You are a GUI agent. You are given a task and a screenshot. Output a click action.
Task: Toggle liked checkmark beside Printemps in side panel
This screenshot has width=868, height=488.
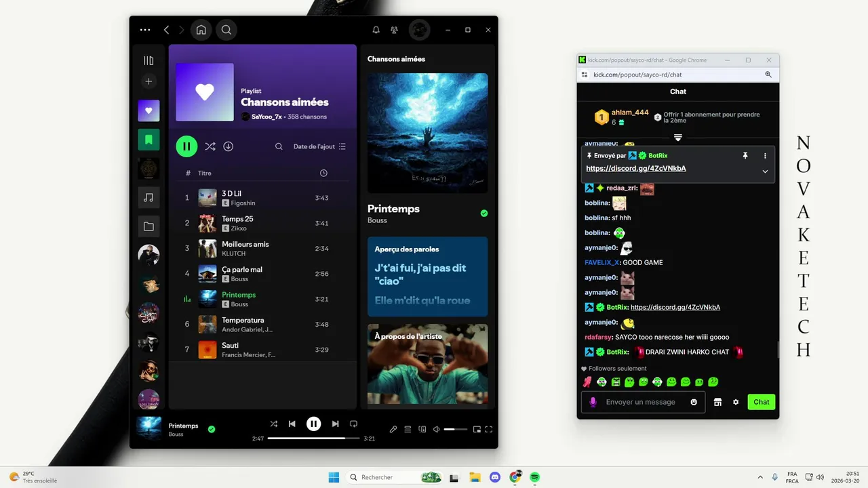(484, 213)
